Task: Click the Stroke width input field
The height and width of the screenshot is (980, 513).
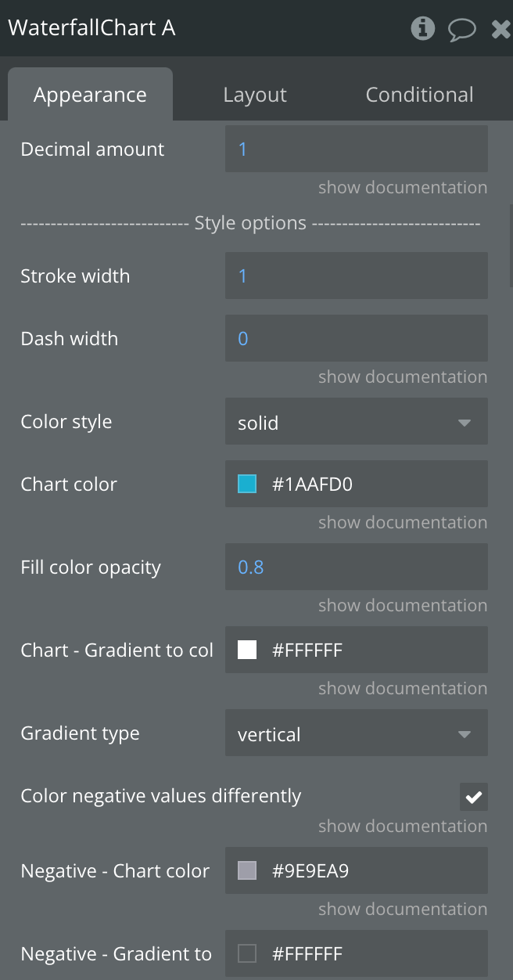Action: click(x=357, y=276)
